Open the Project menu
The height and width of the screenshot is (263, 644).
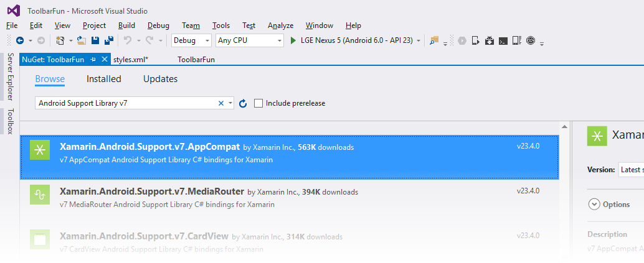click(x=94, y=25)
